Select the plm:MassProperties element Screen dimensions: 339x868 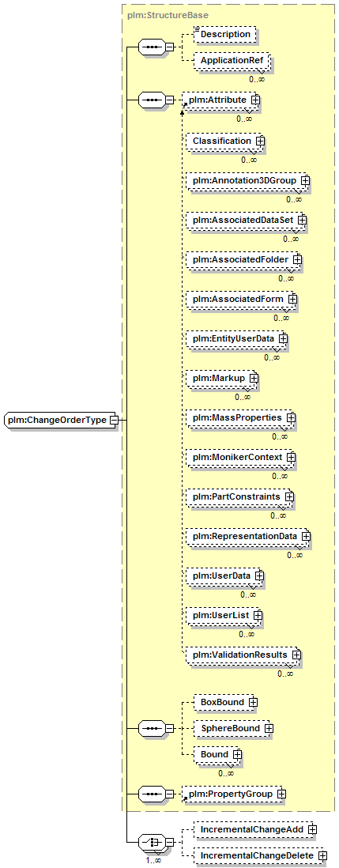(240, 418)
